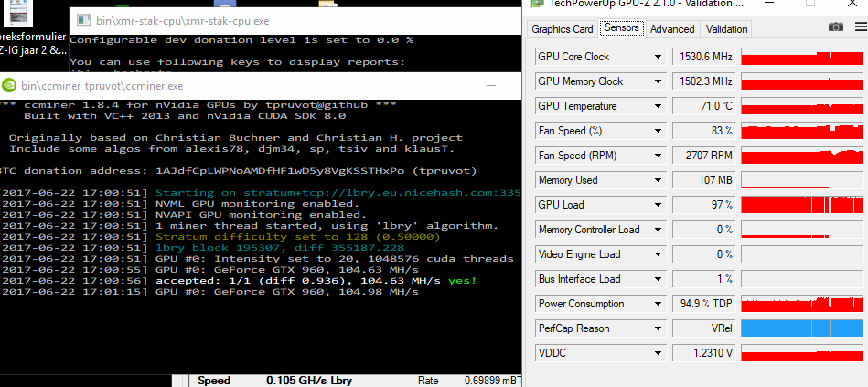Open the desktop document icon above 'oreksformulier'
The image size is (868, 387).
17,14
